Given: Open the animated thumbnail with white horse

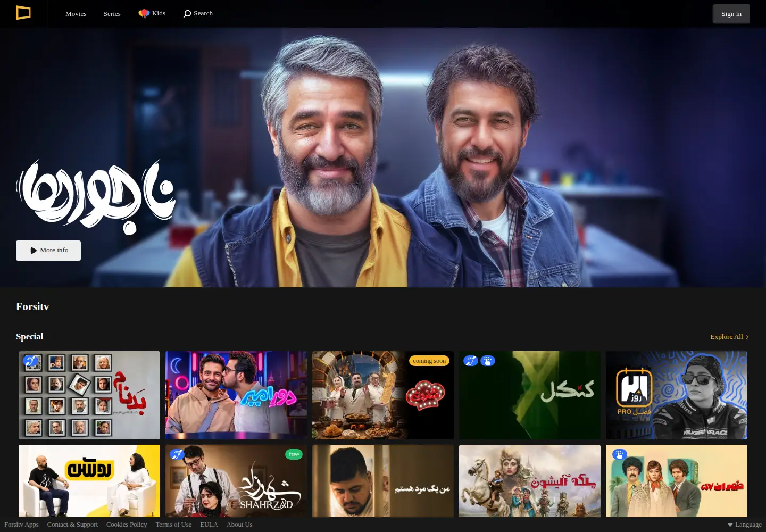Looking at the screenshot, I should point(530,481).
